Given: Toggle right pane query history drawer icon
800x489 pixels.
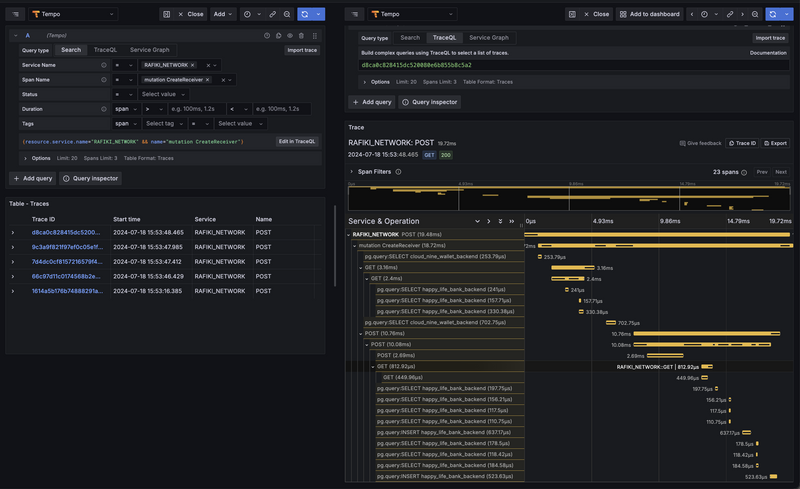Looking at the screenshot, I should [x=355, y=14].
